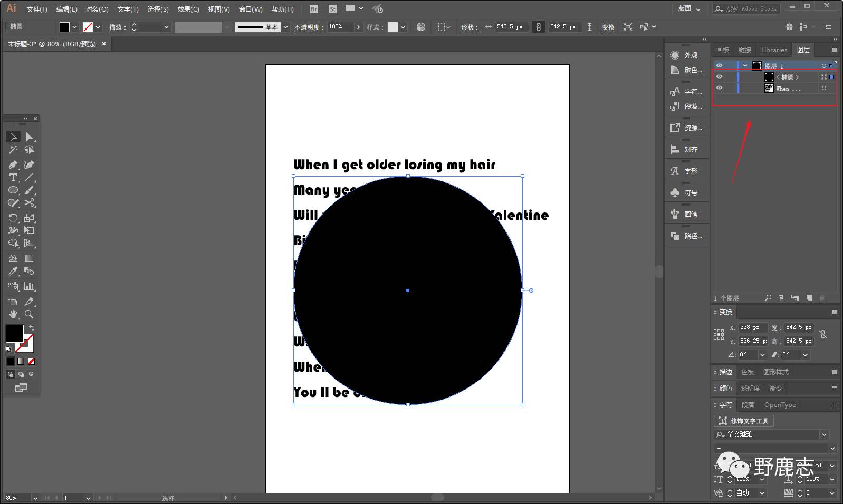Hide the 椭圆 ellipse sublayer

tap(719, 77)
